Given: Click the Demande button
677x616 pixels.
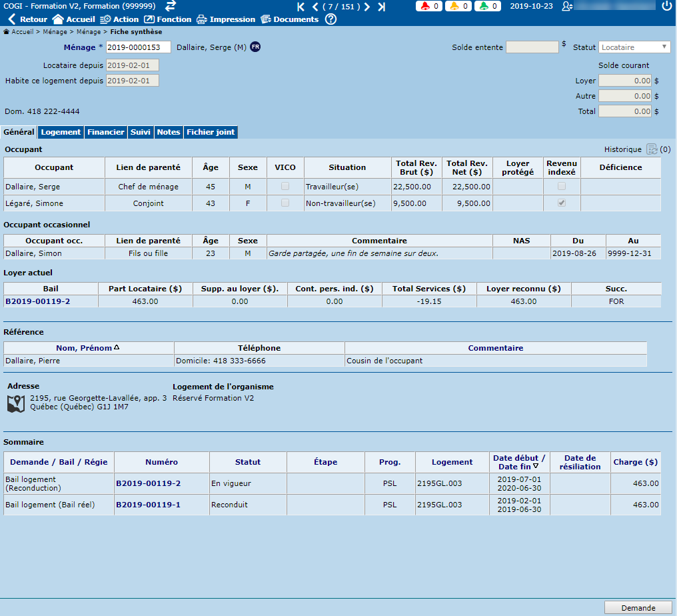Looking at the screenshot, I should point(638,607).
